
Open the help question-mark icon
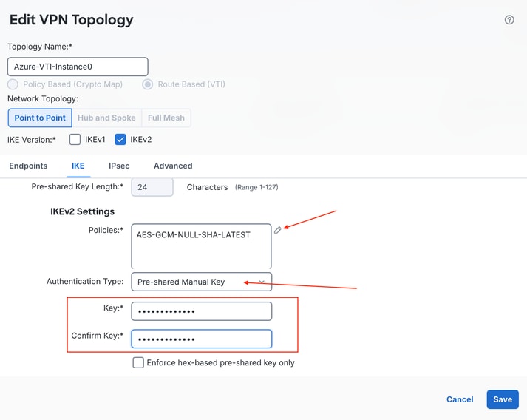(x=509, y=20)
